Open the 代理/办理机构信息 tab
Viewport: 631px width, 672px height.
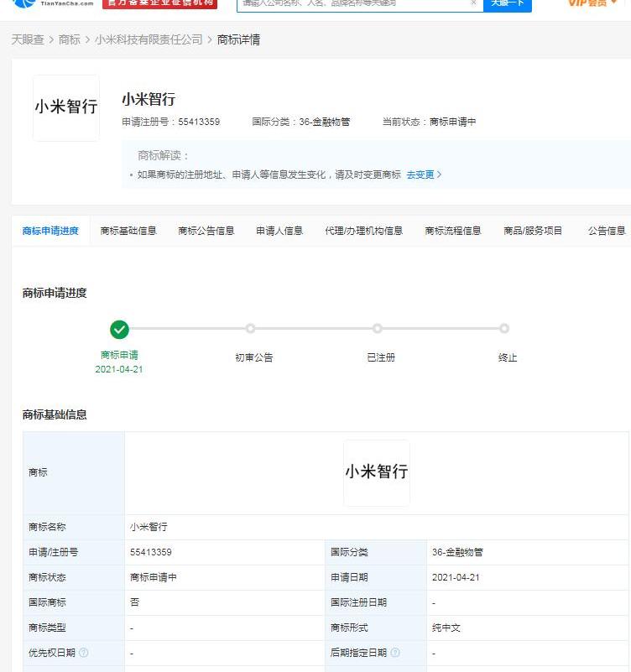tap(364, 231)
